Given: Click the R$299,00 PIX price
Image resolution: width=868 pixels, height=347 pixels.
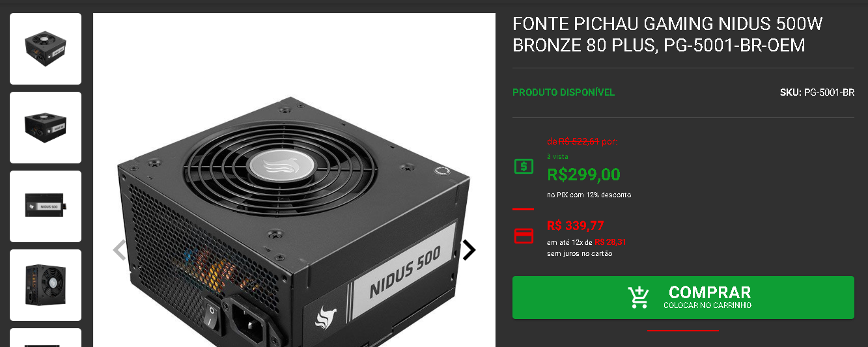Looking at the screenshot, I should click(x=583, y=174).
